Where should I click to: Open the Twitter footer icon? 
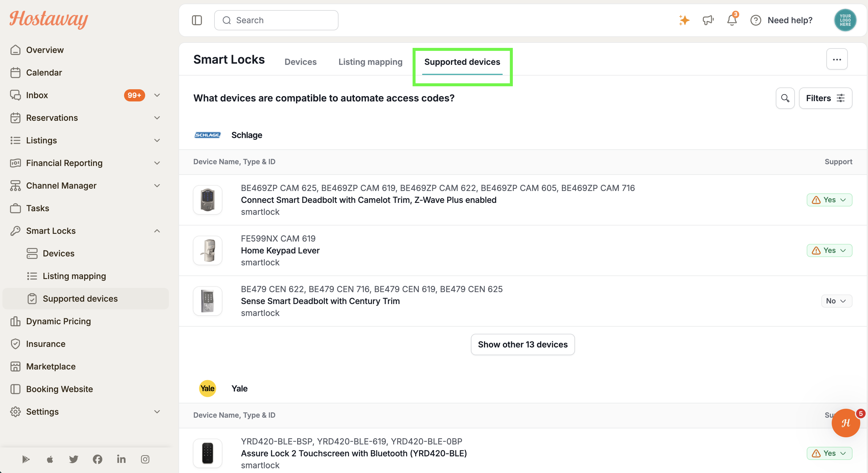(x=73, y=459)
